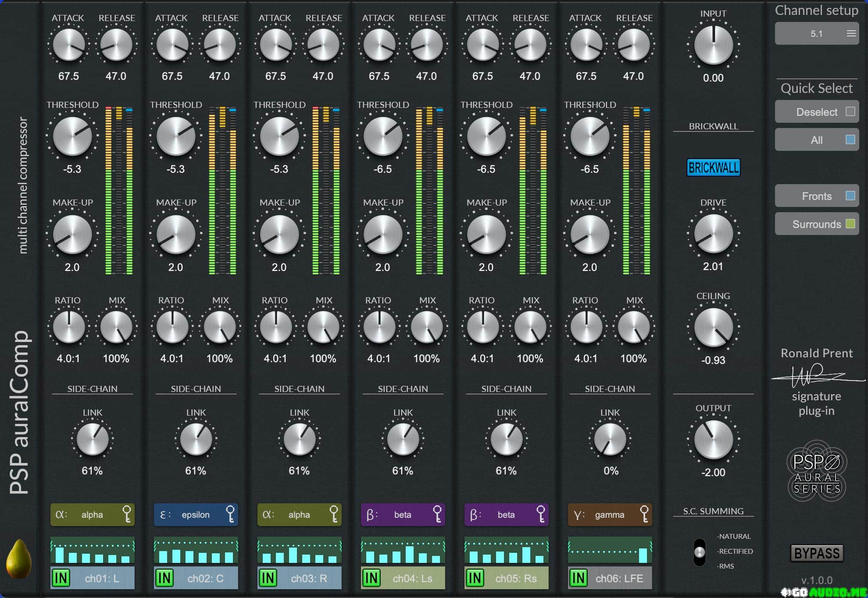This screenshot has width=868, height=598.
Task: Click the ch06 LFE side-chain filter graph
Action: tap(610, 550)
